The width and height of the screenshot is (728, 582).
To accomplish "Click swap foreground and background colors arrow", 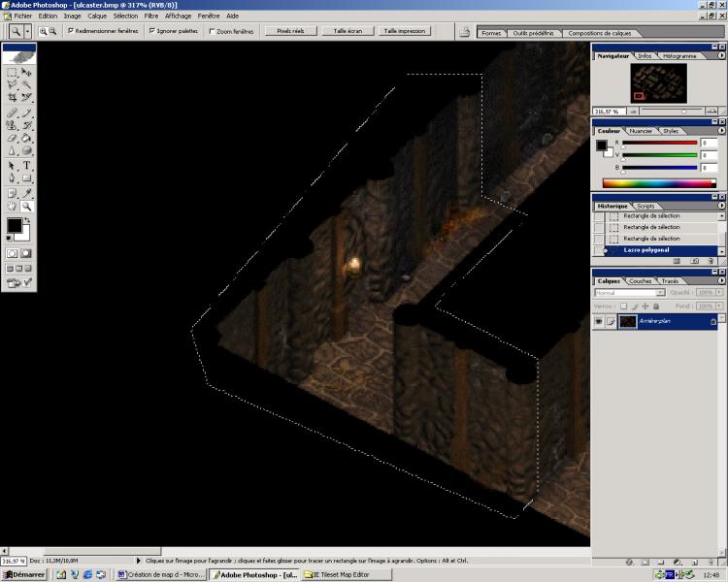I will pyautogui.click(x=27, y=220).
